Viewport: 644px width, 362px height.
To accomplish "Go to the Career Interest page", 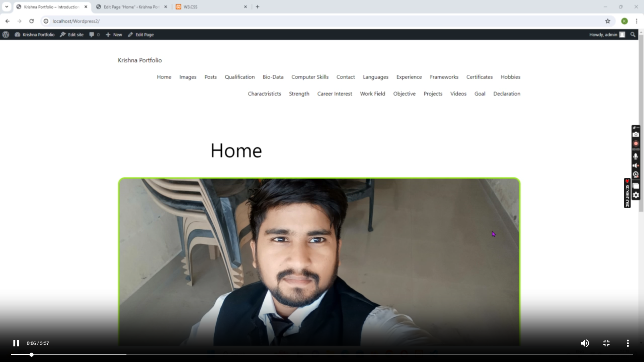I will click(x=335, y=94).
